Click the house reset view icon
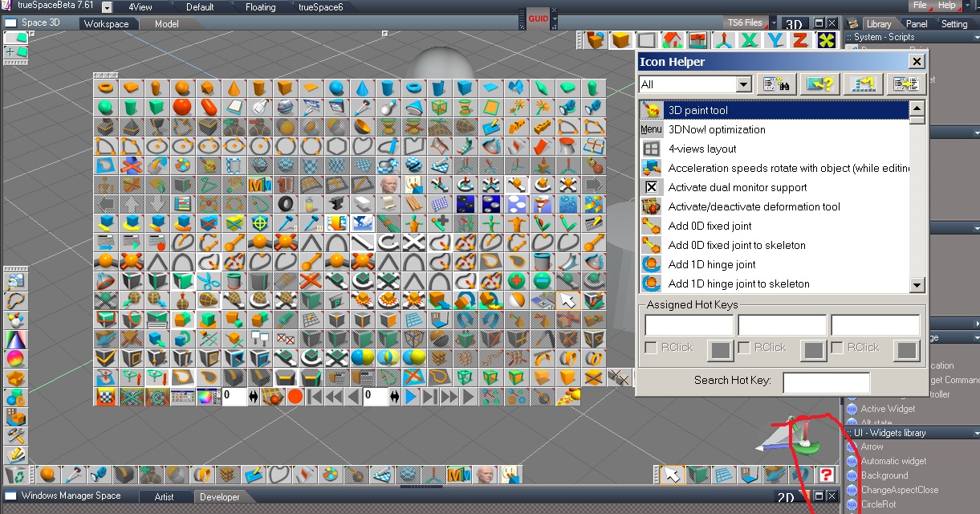This screenshot has height=514, width=980. 672,40
